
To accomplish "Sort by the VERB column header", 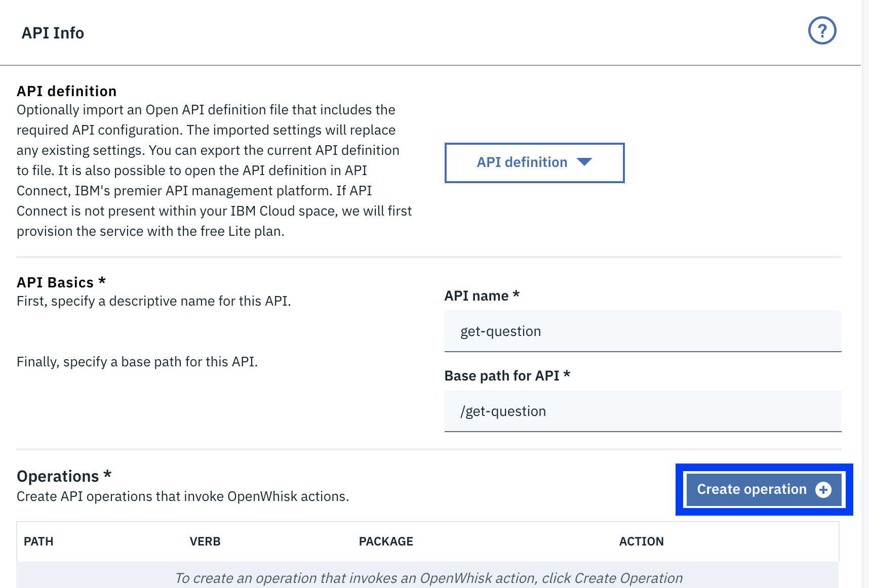I will pyautogui.click(x=205, y=541).
